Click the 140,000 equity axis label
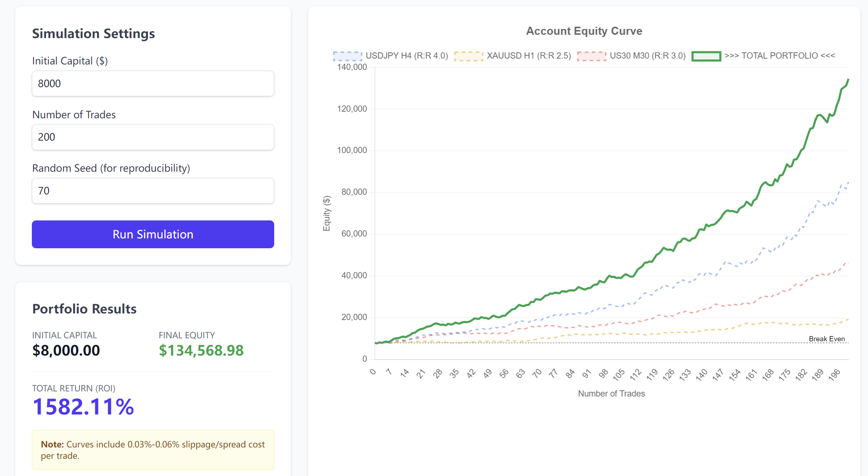 352,67
